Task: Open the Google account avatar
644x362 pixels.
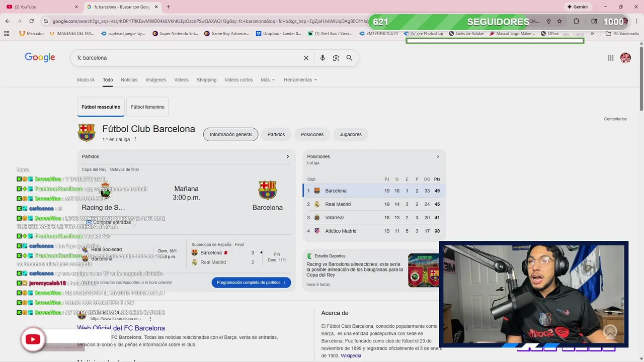Action: (x=625, y=58)
